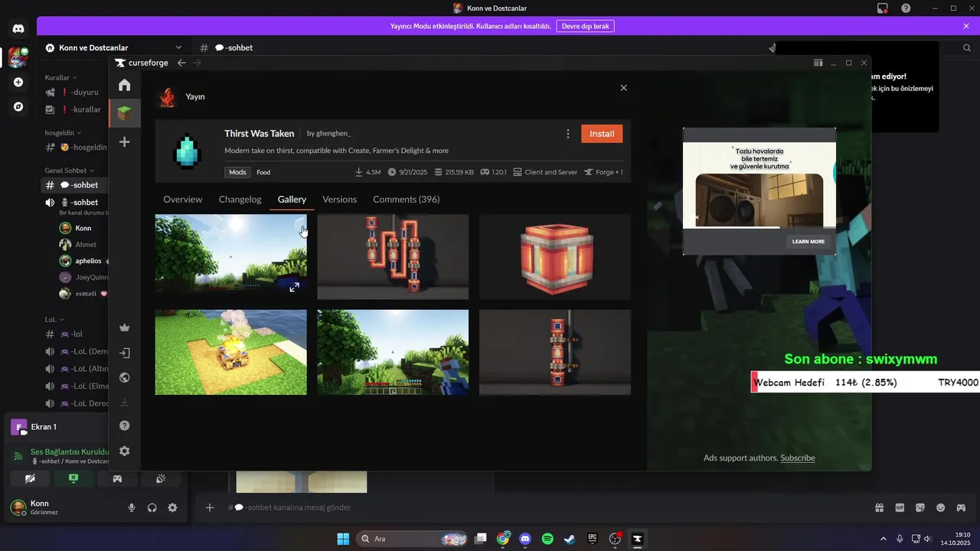Select the Minecraft game icon in CurseForge sidebar

point(124,113)
